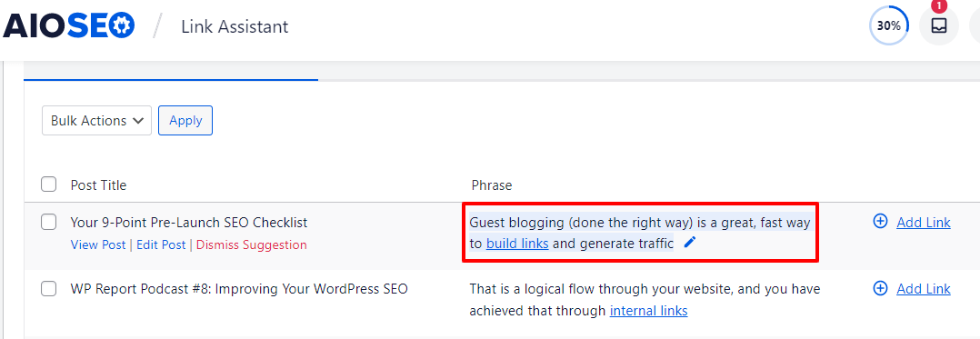Check the 9-Point Pre-Launch SEO Checklist row
The width and height of the screenshot is (980, 339).
49,222
